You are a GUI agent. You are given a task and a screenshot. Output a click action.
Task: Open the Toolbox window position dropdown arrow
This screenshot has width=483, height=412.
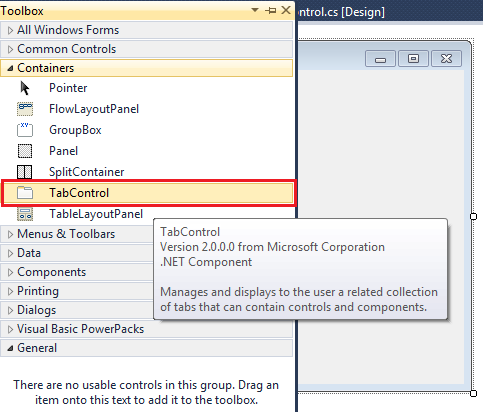[255, 10]
